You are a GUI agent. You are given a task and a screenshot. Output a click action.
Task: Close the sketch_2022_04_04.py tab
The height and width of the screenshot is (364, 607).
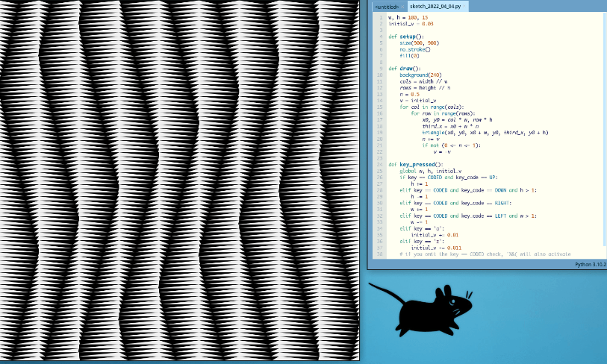click(464, 6)
